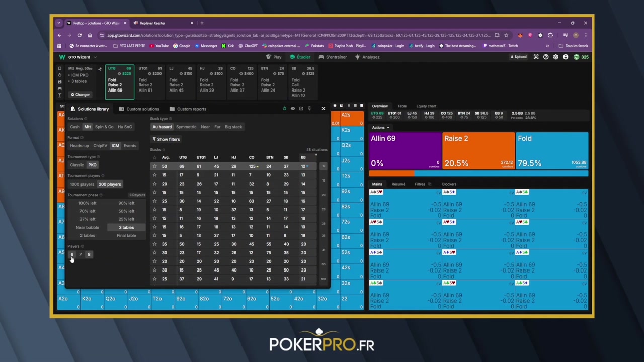The width and height of the screenshot is (644, 362).
Task: Expand Show filters
Action: point(166,139)
